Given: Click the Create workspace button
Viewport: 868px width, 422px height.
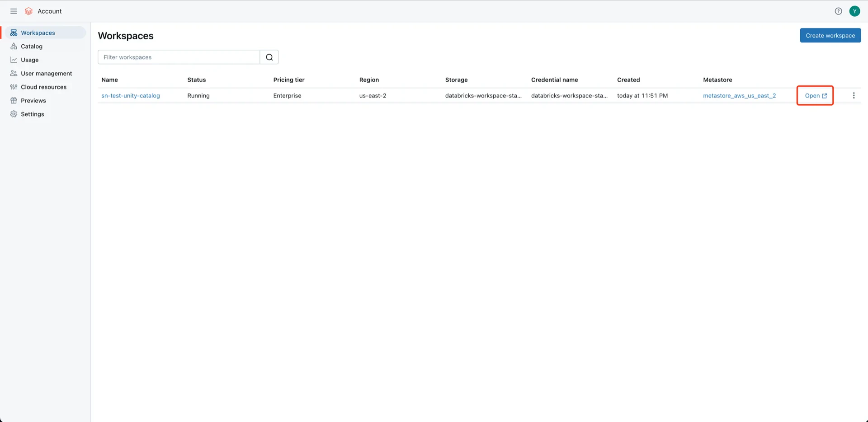Looking at the screenshot, I should pos(830,35).
